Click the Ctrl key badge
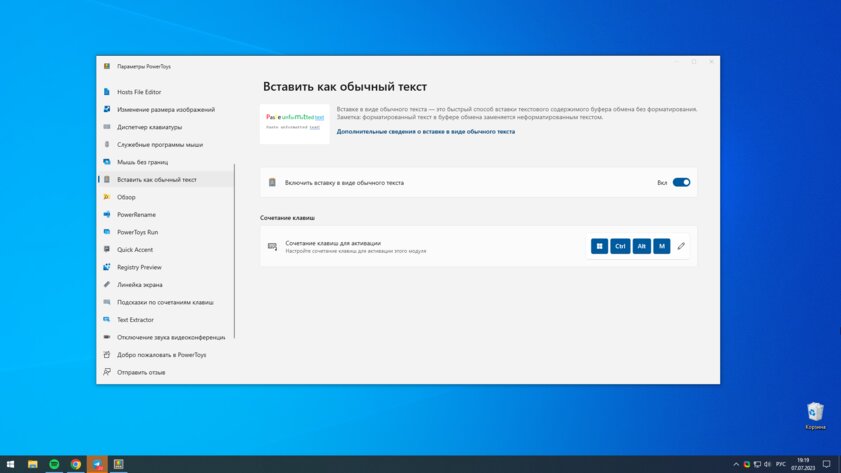841x473 pixels. click(620, 246)
